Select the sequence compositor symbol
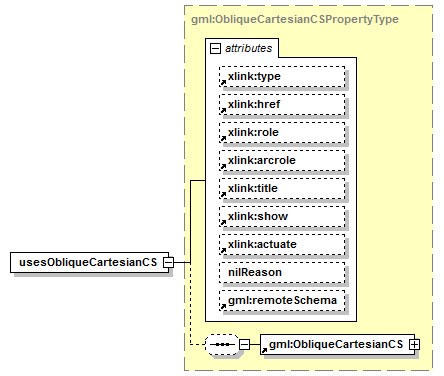The width and height of the screenshot is (444, 376). (x=222, y=344)
